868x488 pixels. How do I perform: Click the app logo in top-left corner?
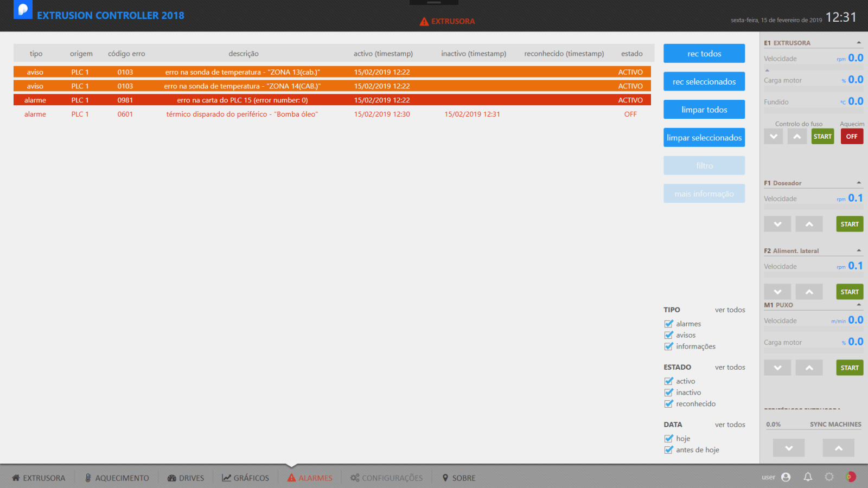coord(23,10)
